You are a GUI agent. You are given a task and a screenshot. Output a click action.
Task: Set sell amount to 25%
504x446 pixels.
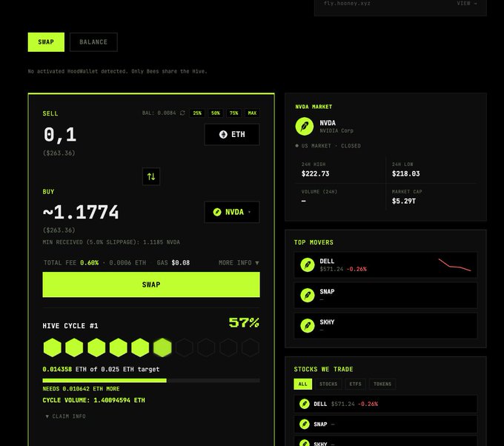(197, 113)
